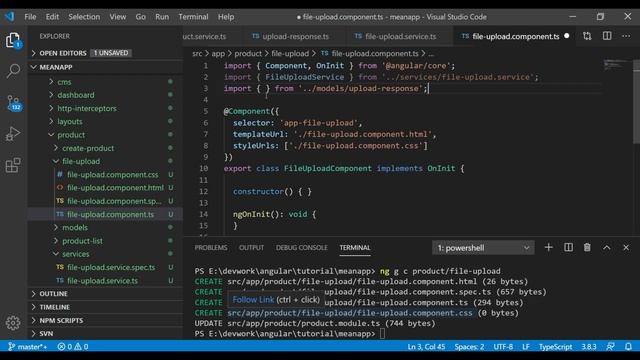
Task: Open file-upload.service.ts in explorer tree
Action: point(102,281)
